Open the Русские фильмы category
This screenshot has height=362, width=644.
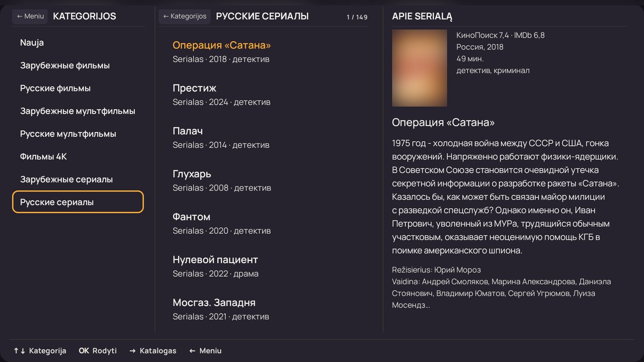pos(78,88)
